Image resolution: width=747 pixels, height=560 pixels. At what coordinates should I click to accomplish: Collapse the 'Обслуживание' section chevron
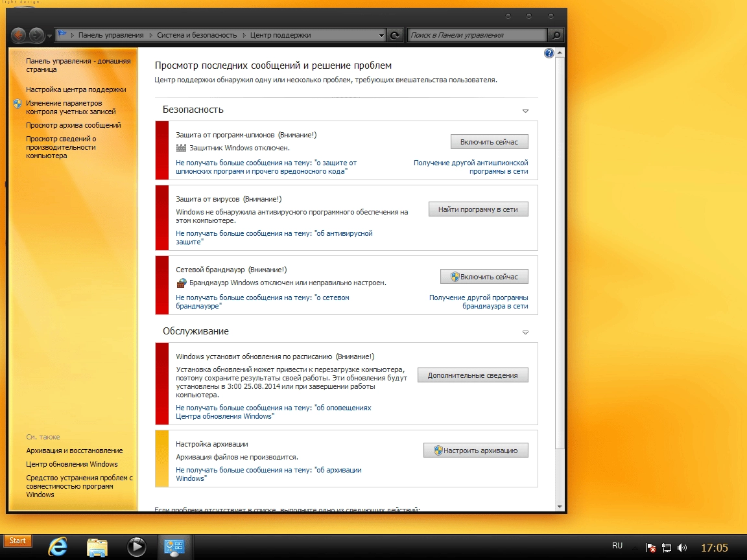pyautogui.click(x=525, y=332)
